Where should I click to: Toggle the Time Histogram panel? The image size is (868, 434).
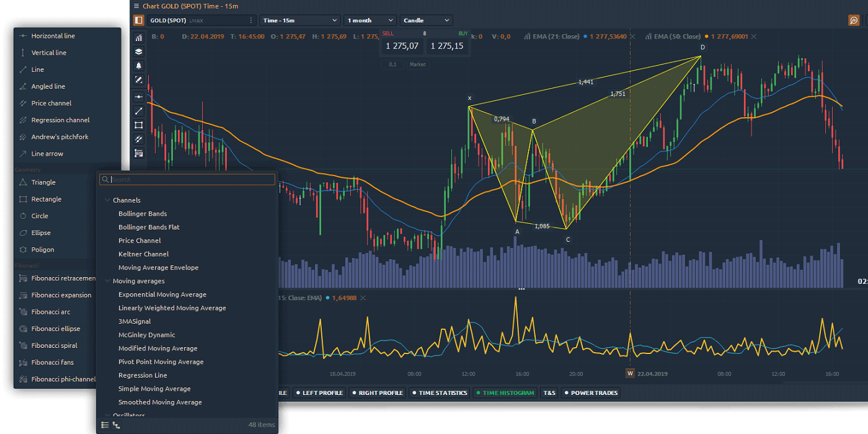[504, 392]
